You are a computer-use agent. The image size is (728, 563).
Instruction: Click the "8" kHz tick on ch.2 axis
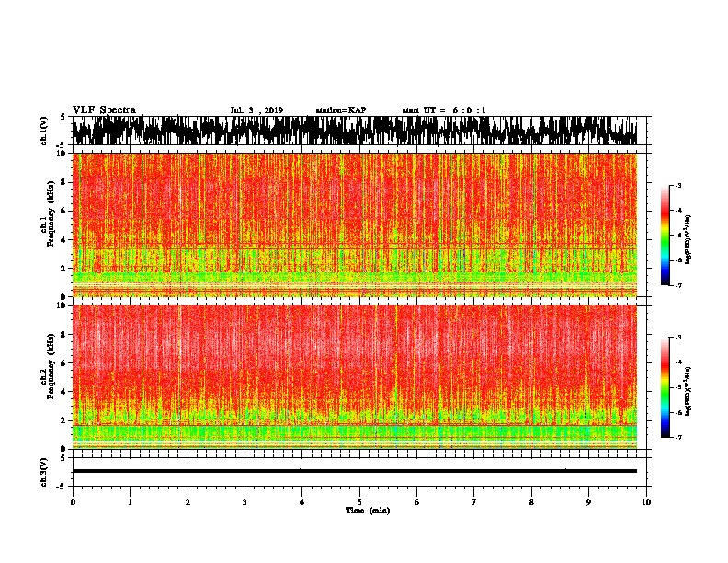63,335
